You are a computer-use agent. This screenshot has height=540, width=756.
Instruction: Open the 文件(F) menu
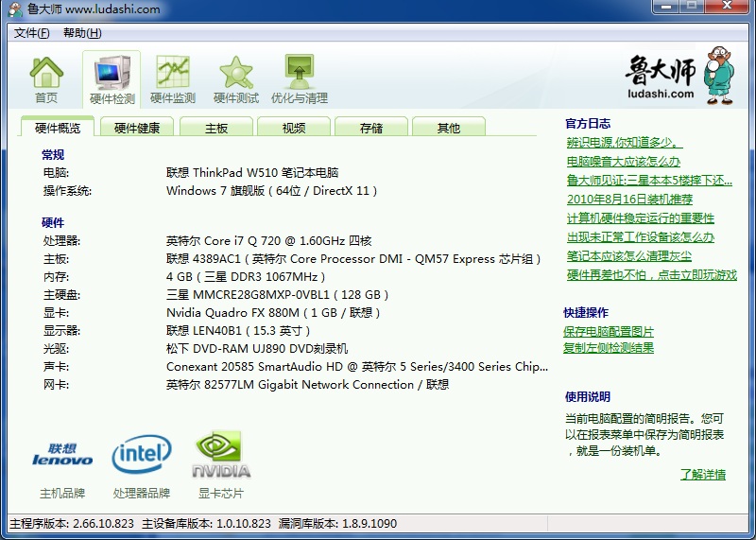point(32,33)
